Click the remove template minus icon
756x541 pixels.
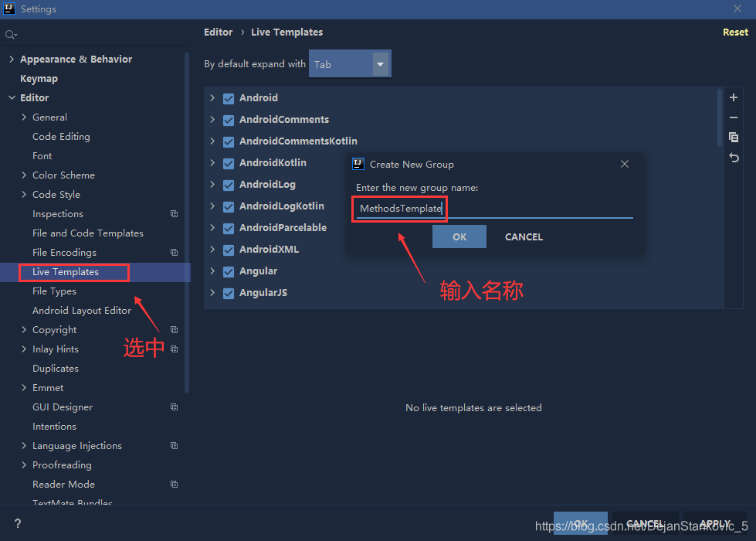point(734,117)
